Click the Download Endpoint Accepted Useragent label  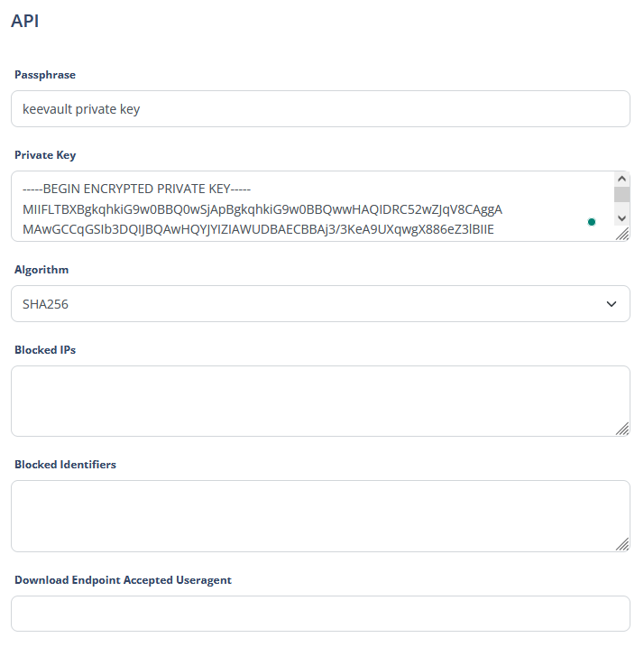(x=123, y=580)
